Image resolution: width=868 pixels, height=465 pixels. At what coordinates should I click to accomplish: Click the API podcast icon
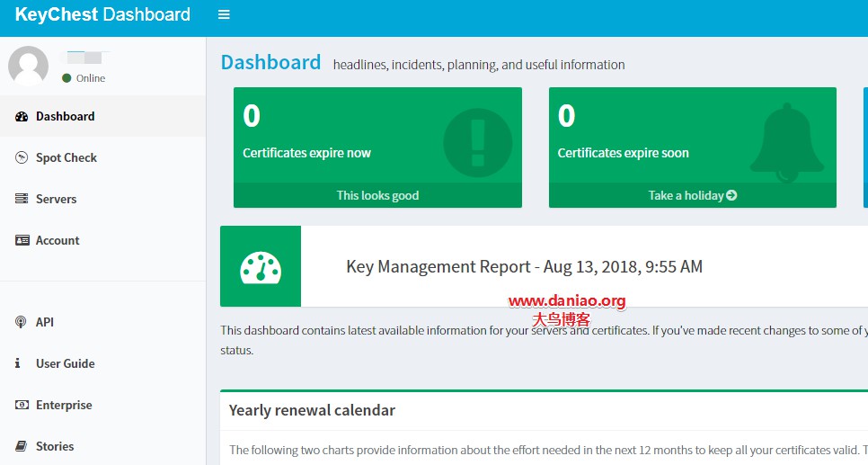click(21, 322)
